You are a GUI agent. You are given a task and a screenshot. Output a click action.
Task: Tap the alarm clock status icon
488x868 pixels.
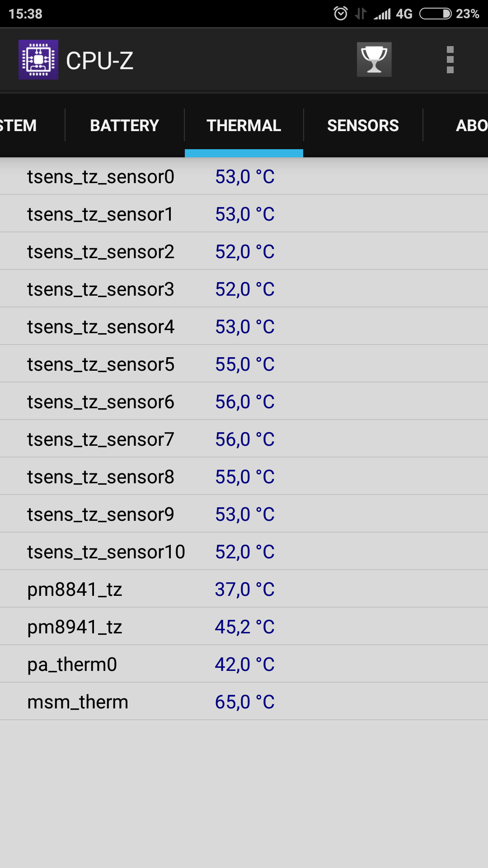pos(341,14)
